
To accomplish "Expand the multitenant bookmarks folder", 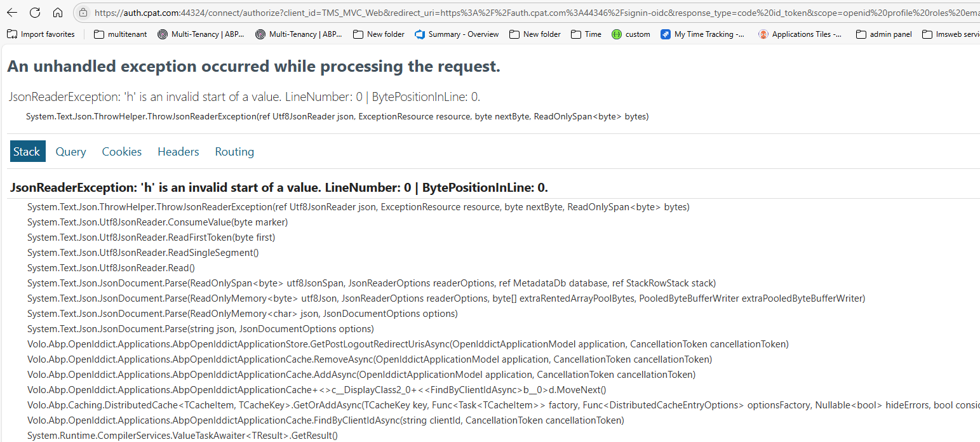I will point(120,34).
